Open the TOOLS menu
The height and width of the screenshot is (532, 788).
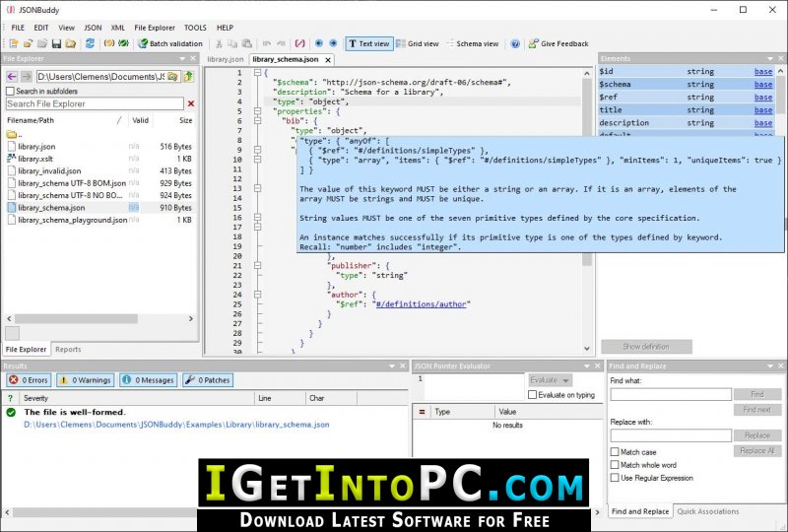[195, 28]
